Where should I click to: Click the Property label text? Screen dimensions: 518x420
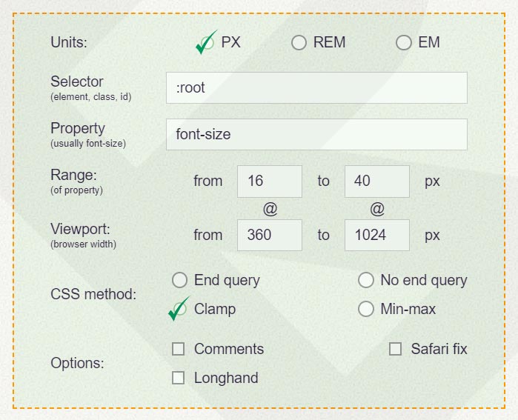[78, 128]
